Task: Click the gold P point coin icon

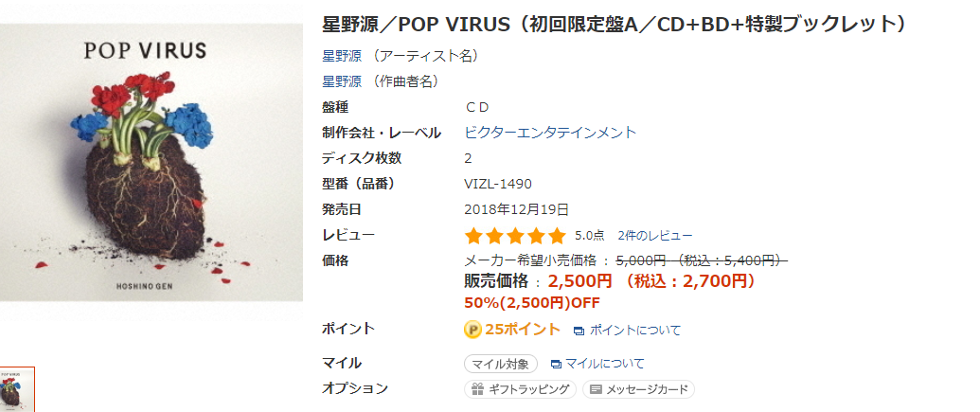Action: [473, 330]
